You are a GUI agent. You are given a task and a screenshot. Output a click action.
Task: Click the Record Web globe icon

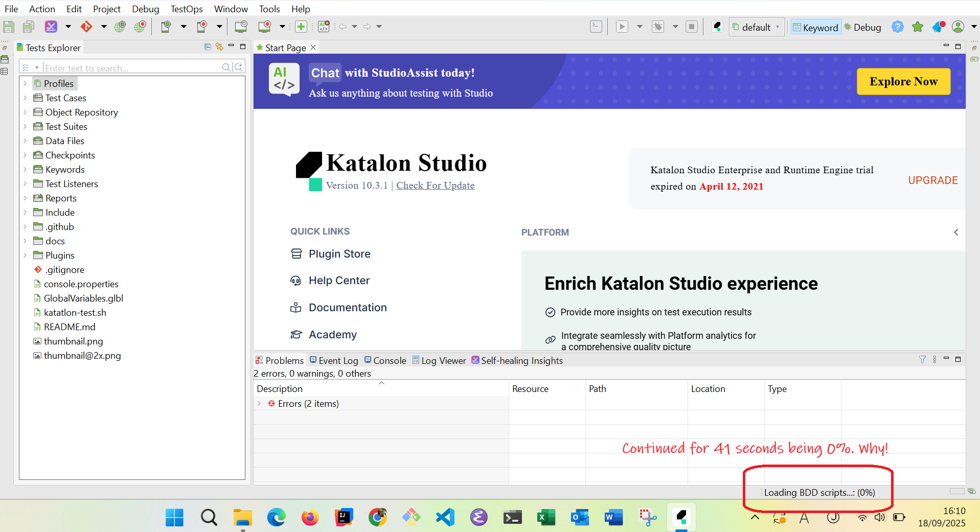[x=140, y=27]
